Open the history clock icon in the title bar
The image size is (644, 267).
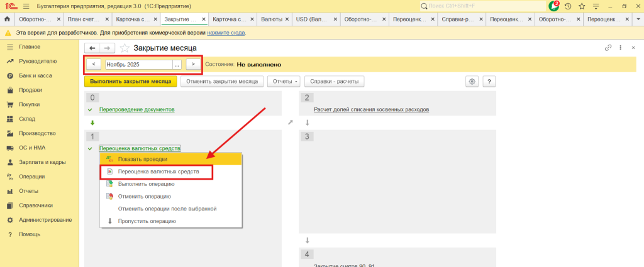pos(568,6)
